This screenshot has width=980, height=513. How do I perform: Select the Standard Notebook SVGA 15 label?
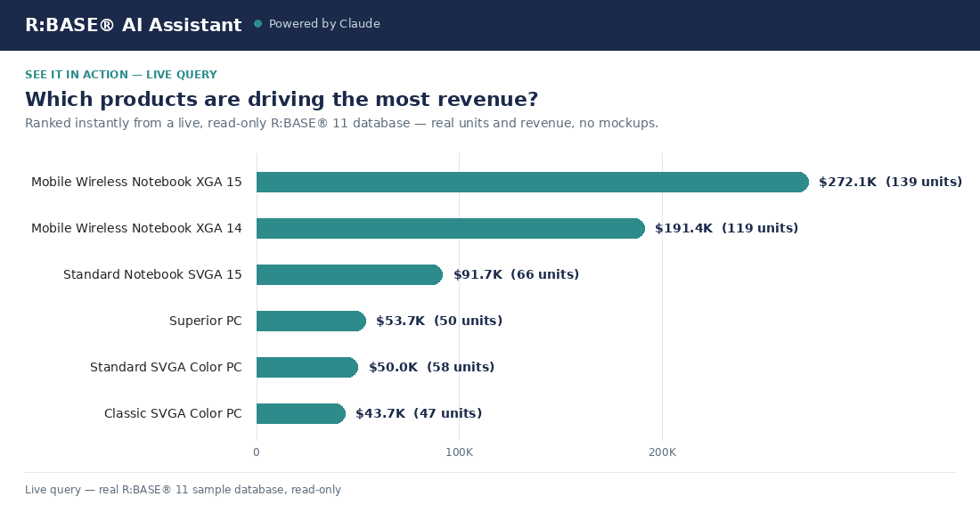pos(152,274)
